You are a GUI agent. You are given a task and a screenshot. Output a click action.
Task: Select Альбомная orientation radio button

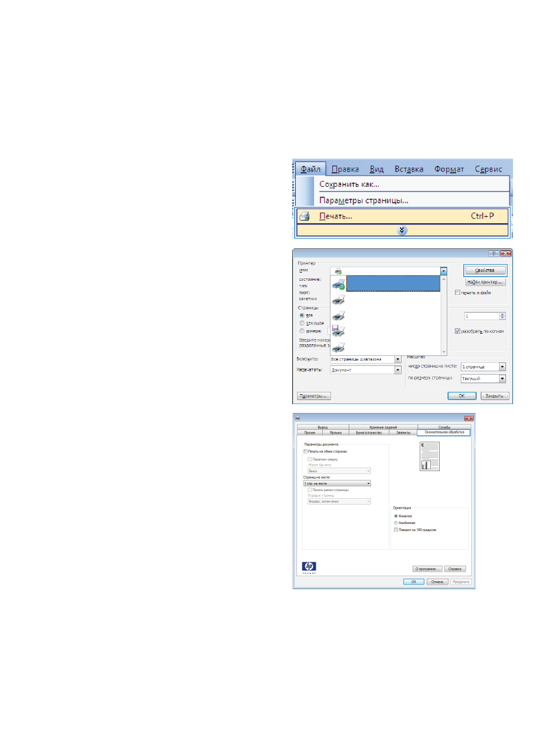[x=396, y=523]
